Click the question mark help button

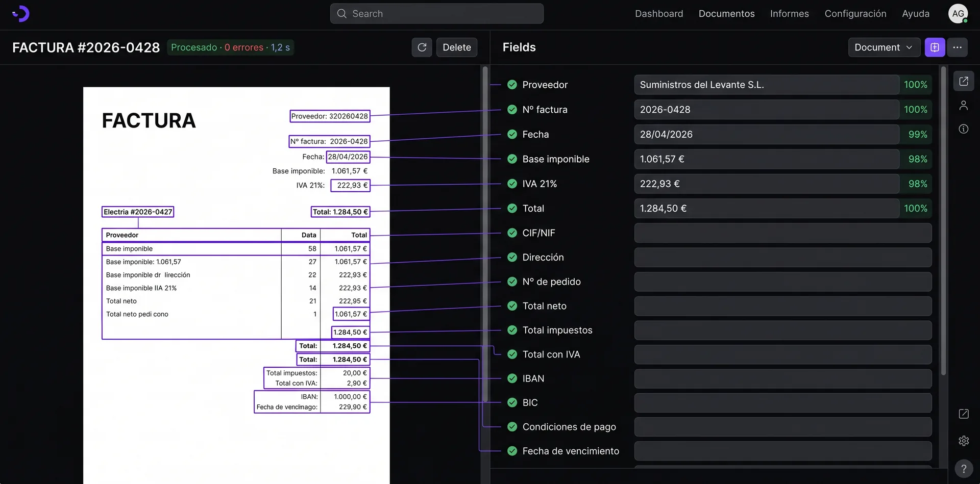point(964,469)
